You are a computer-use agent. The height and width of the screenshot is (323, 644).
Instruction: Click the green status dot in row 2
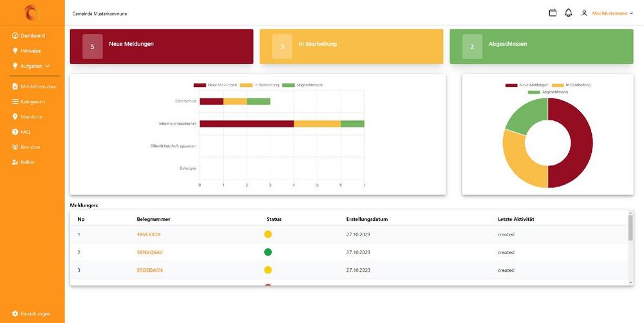[268, 252]
